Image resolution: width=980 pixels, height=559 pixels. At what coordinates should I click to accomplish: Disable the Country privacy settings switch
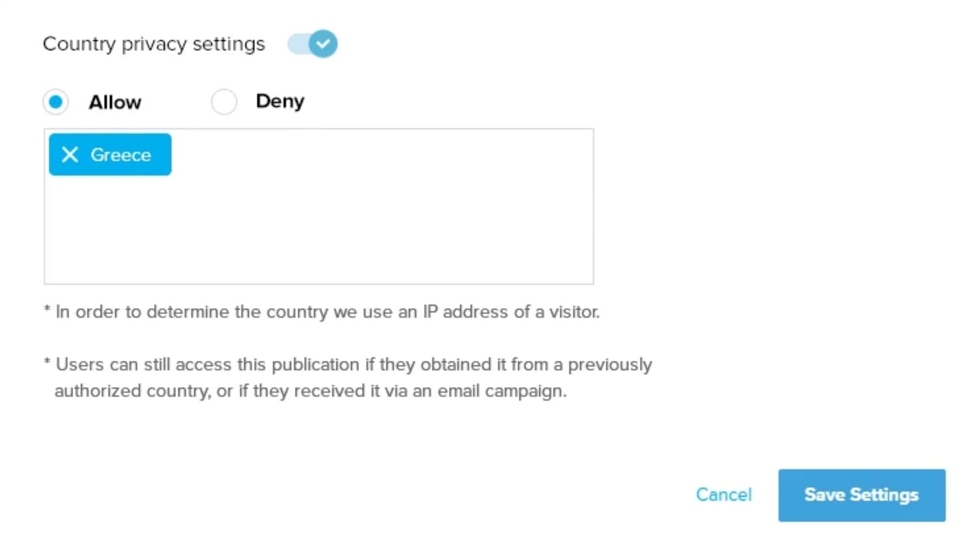pos(312,44)
